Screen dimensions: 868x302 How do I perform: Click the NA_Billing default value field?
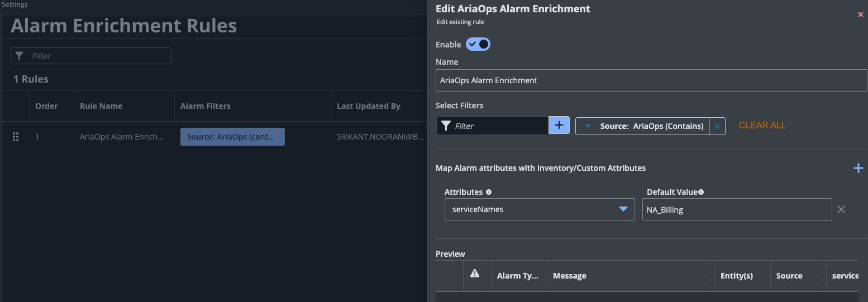(x=736, y=210)
